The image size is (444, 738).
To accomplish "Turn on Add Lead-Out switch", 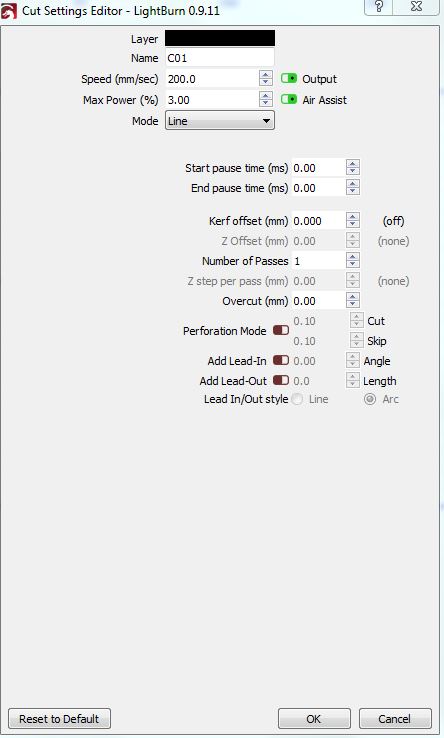I will pos(281,380).
